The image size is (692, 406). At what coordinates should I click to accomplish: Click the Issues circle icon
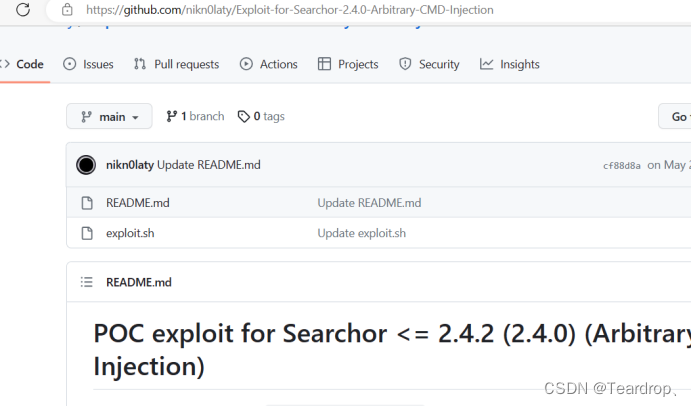pos(69,64)
